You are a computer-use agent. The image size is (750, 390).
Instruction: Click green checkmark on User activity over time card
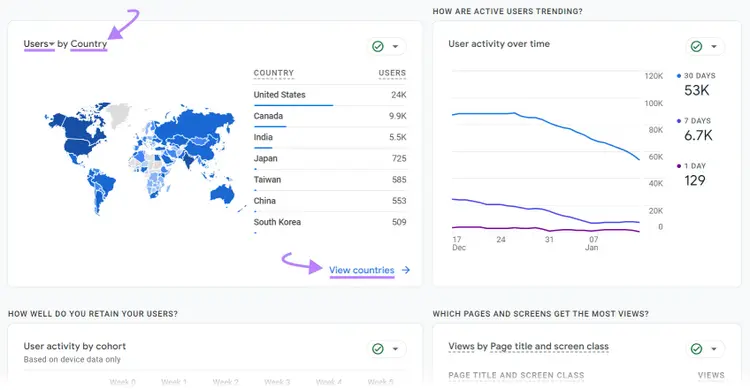[x=696, y=46]
